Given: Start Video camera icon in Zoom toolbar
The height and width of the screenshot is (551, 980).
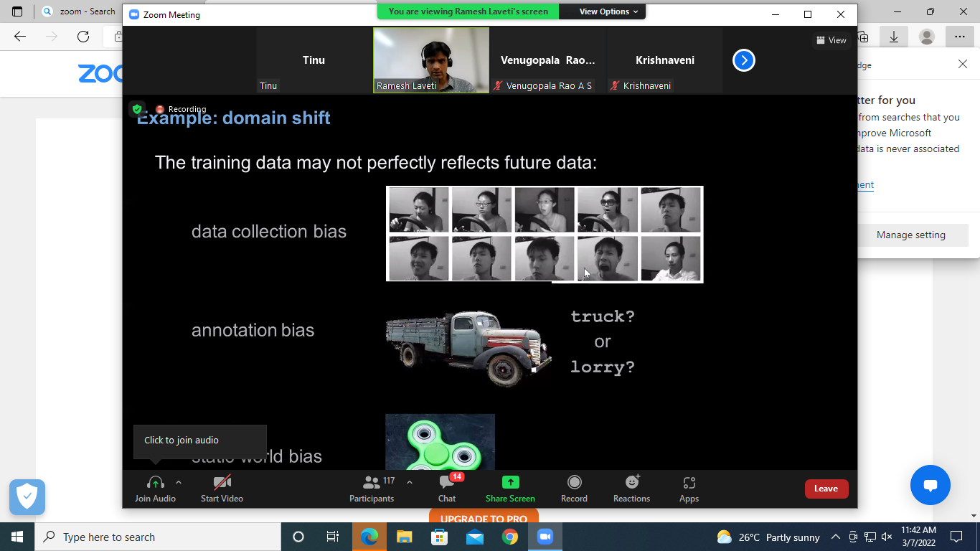Looking at the screenshot, I should coord(222,483).
